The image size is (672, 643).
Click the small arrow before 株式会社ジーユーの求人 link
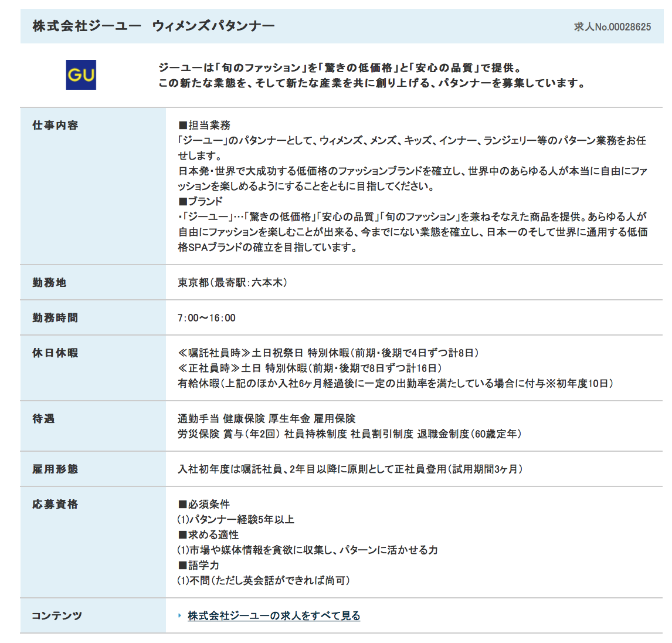click(180, 615)
